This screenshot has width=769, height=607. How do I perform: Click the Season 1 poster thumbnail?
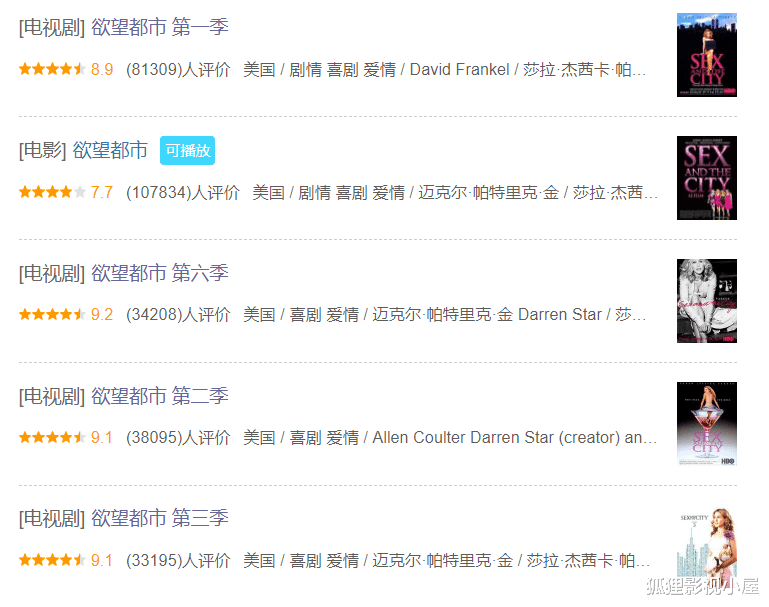pyautogui.click(x=707, y=55)
